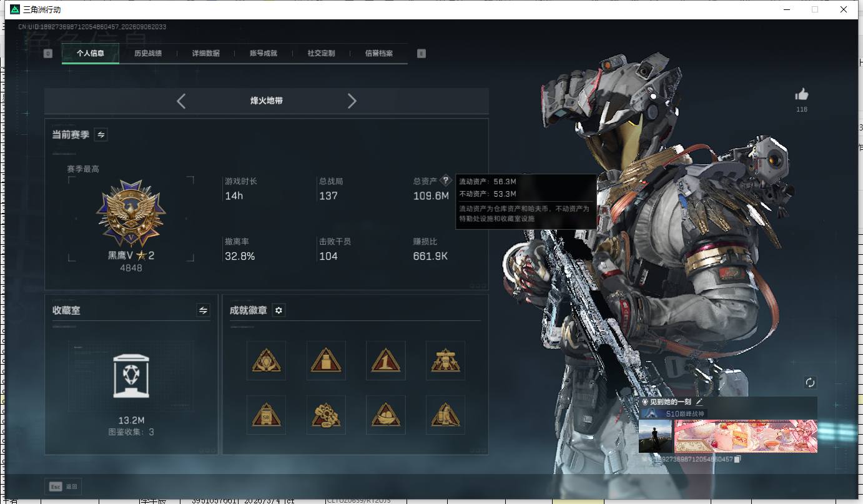This screenshot has height=504, width=863.
Task: Switch game mode with the left chevron
Action: point(181,101)
